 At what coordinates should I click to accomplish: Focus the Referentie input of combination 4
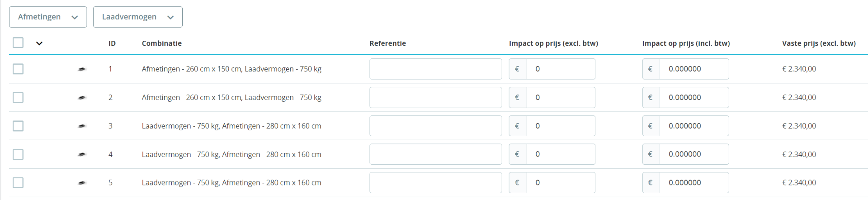[435, 154]
